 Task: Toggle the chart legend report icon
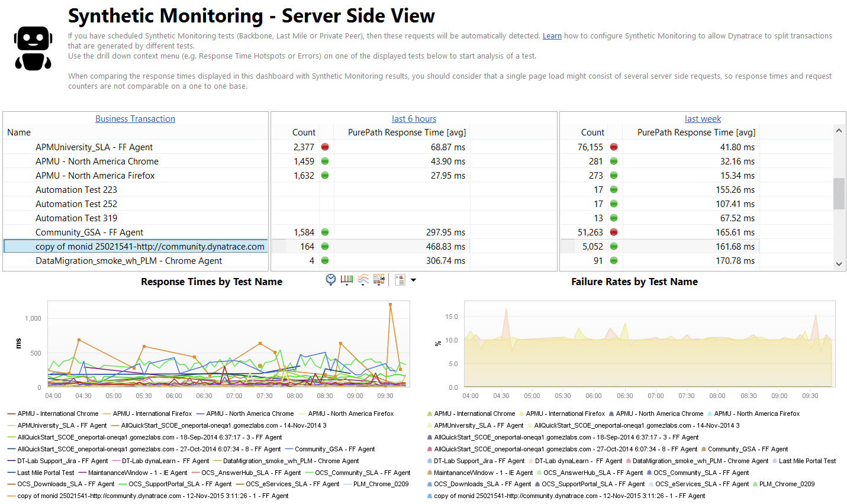pos(400,280)
